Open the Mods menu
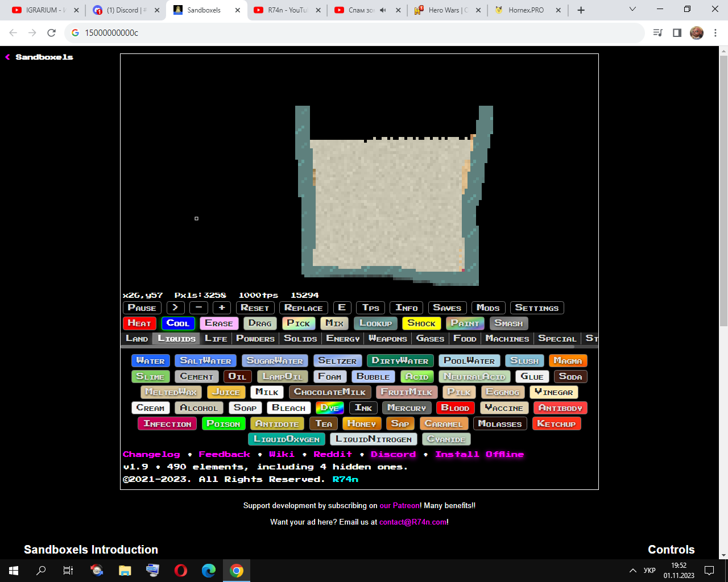 [488, 308]
